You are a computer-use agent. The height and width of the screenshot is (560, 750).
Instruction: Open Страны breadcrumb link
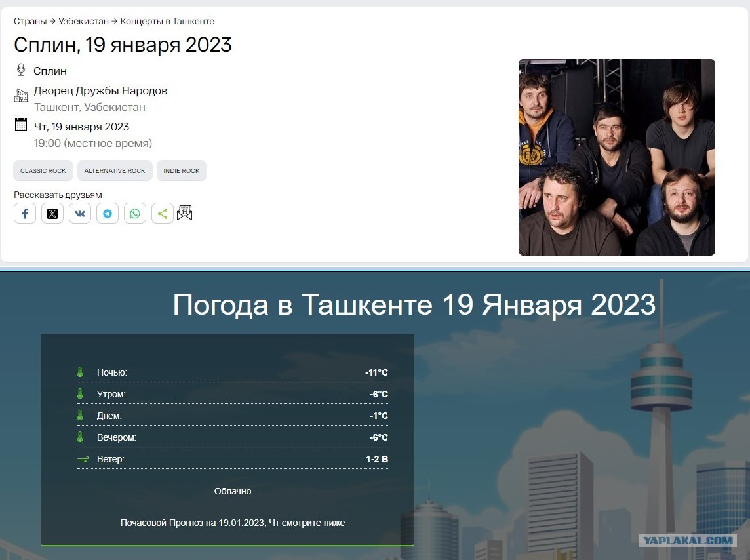[30, 21]
